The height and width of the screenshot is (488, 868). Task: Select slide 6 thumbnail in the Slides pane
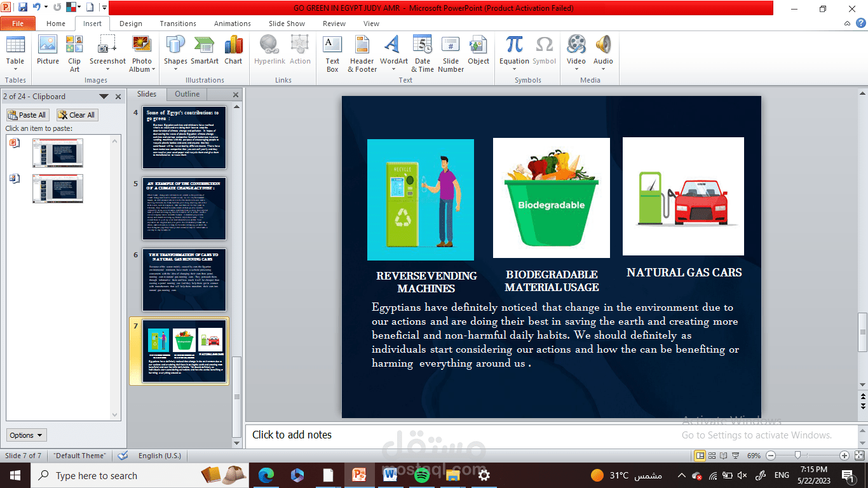click(x=184, y=280)
